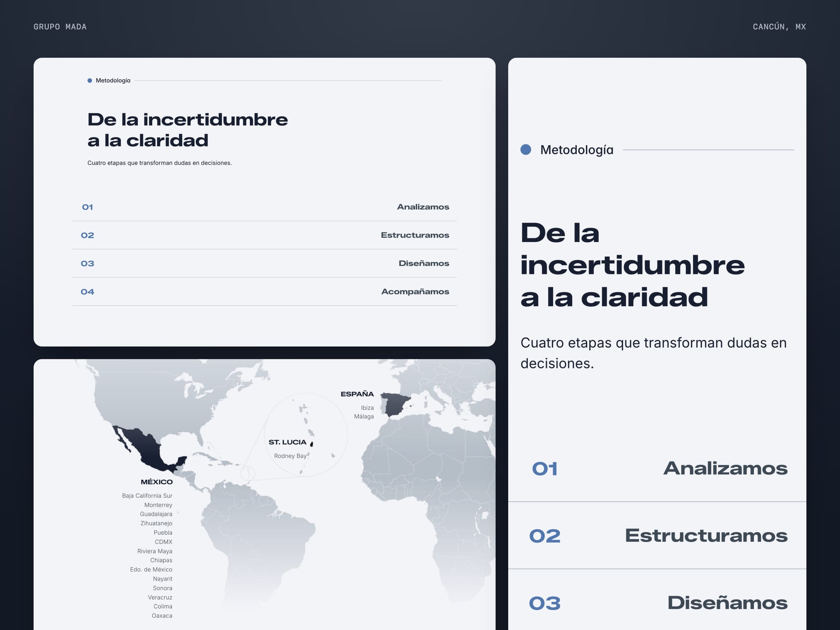Select Riviera Maya in México list
The image size is (840, 630).
(155, 551)
